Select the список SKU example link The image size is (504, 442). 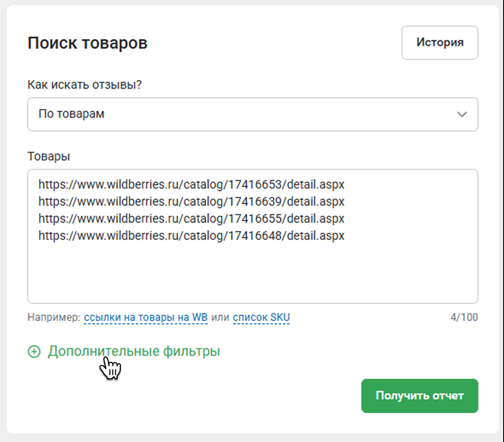pyautogui.click(x=261, y=317)
